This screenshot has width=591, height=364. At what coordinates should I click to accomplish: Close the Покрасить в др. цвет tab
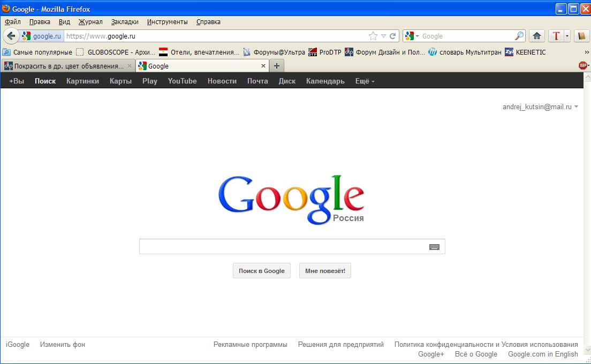coord(130,66)
